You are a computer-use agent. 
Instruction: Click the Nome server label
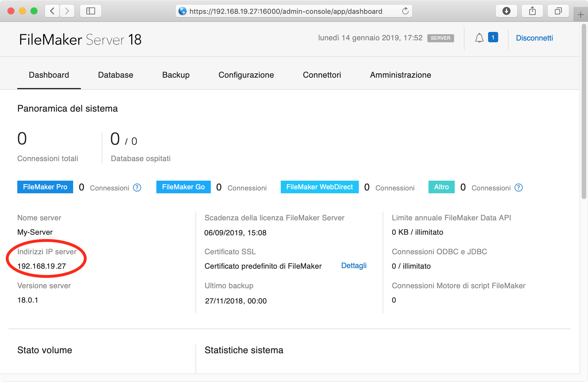39,218
